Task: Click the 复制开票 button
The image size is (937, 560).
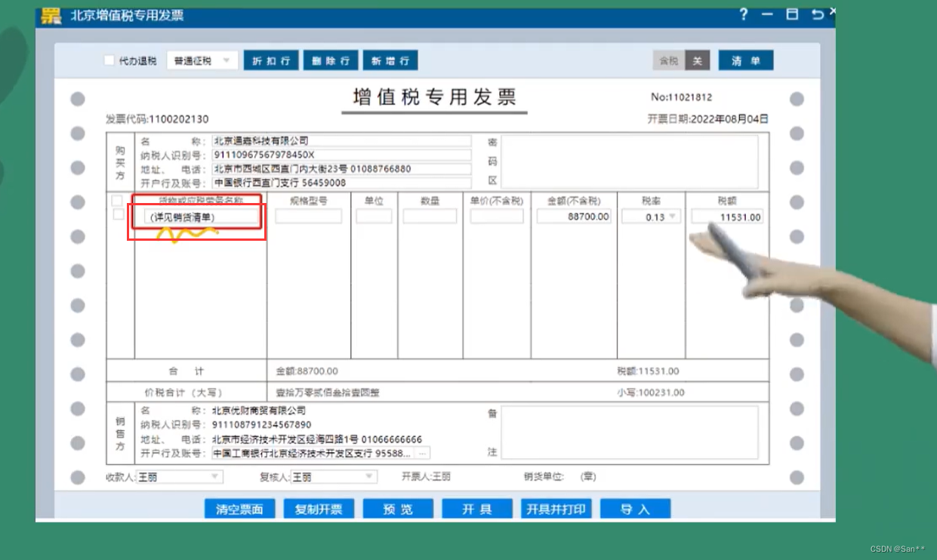Action: coord(319,509)
